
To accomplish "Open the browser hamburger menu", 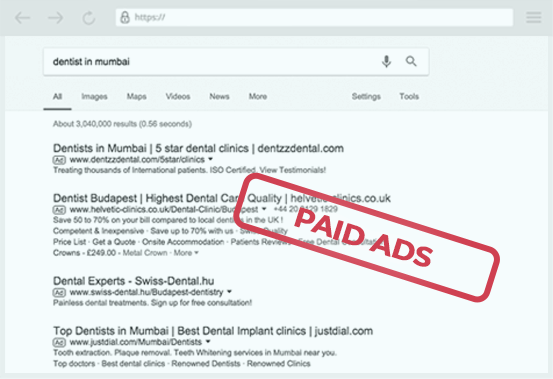I will coord(534,17).
